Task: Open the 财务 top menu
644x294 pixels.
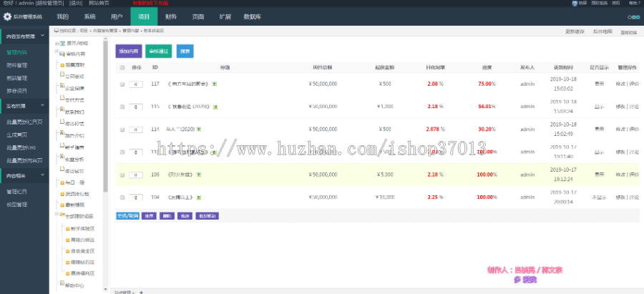Action: [171, 17]
